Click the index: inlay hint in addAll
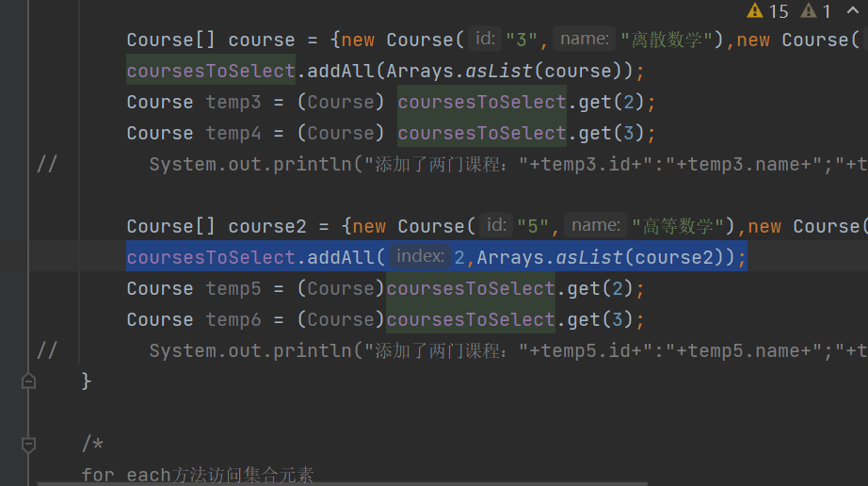Image resolution: width=868 pixels, height=486 pixels. (x=419, y=256)
